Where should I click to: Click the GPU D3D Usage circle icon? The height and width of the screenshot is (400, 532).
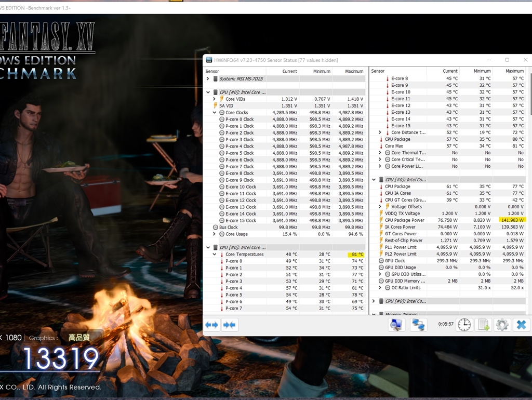(x=381, y=268)
